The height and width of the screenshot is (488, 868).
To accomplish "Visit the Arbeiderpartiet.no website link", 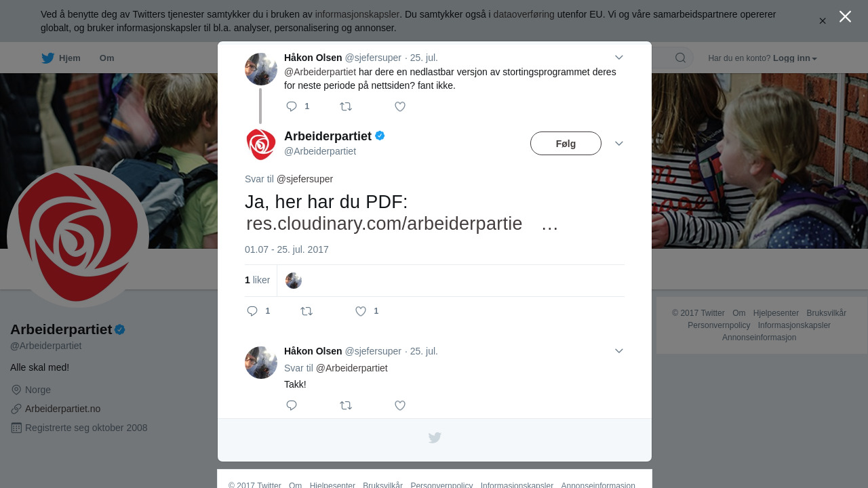I will 62,409.
